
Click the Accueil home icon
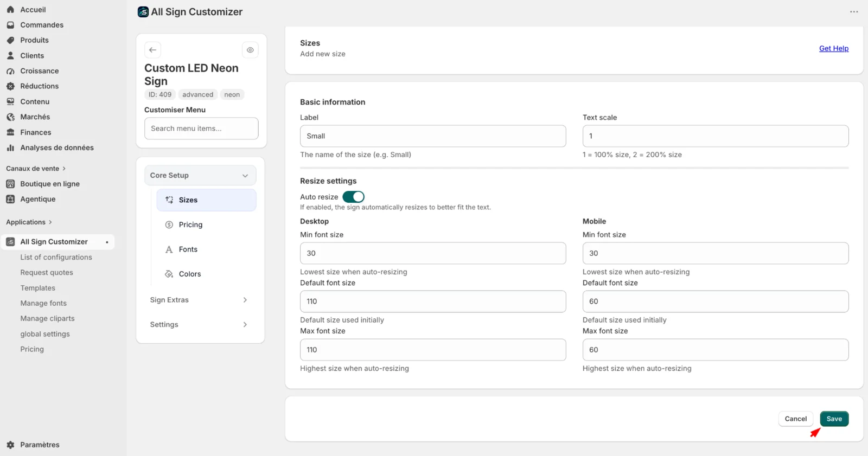[x=10, y=9]
